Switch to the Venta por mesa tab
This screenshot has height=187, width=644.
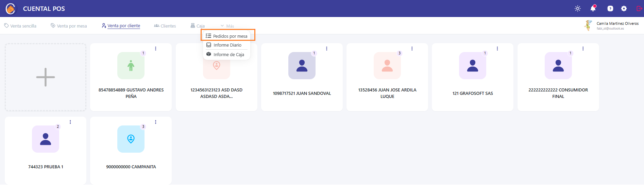pyautogui.click(x=69, y=26)
